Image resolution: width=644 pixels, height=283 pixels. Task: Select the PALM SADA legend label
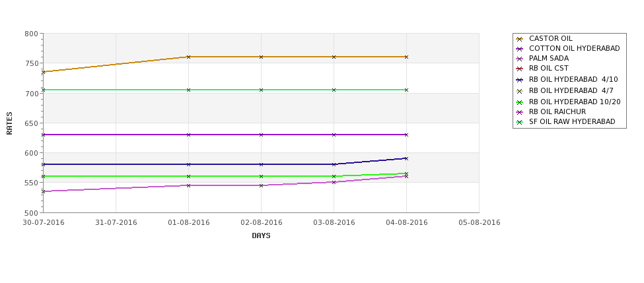[x=549, y=58]
